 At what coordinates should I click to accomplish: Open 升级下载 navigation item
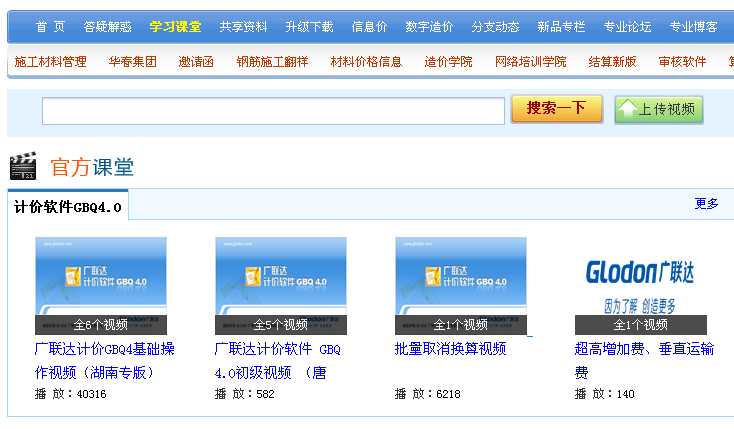(309, 27)
